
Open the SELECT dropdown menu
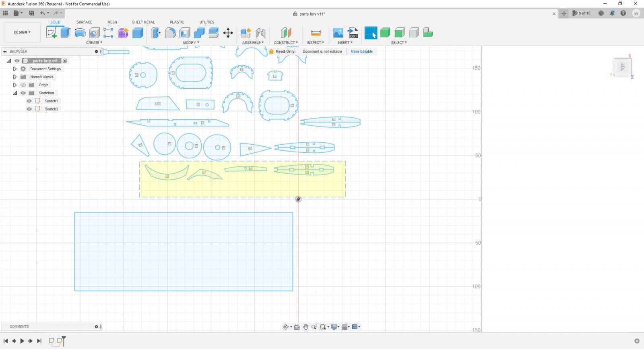point(399,43)
